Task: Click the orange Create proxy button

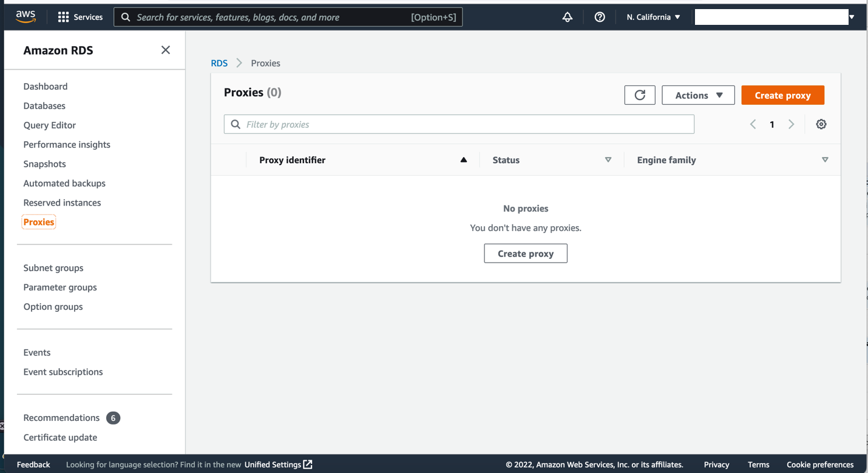Action: click(782, 95)
